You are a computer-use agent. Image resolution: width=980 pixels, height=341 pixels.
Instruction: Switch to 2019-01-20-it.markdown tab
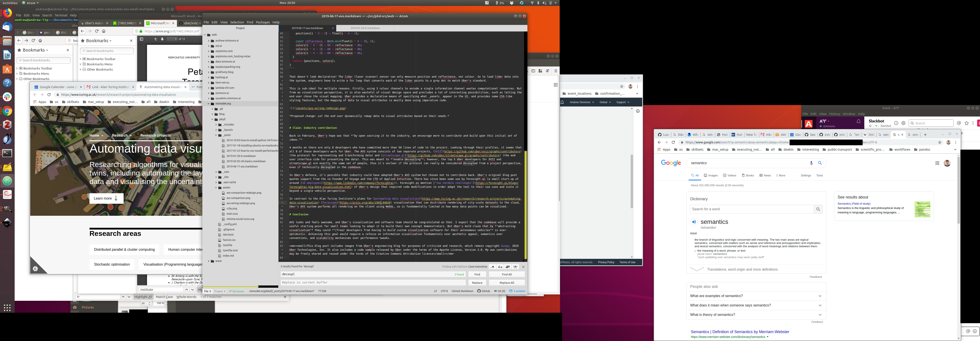365,28
